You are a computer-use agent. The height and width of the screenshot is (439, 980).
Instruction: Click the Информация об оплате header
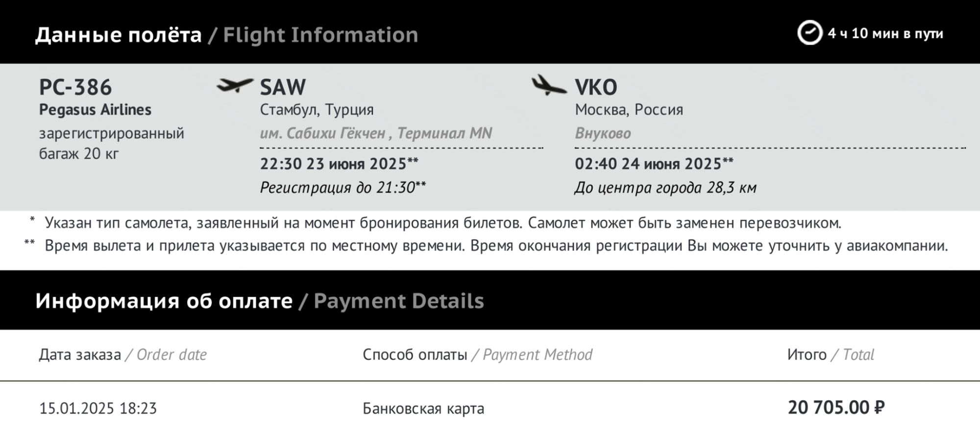[x=164, y=301]
